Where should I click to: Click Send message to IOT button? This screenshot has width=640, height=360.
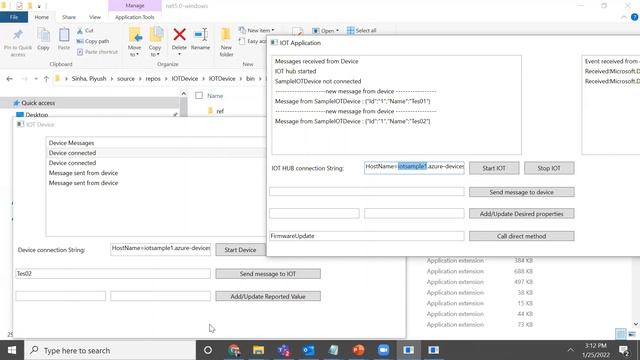click(x=268, y=274)
